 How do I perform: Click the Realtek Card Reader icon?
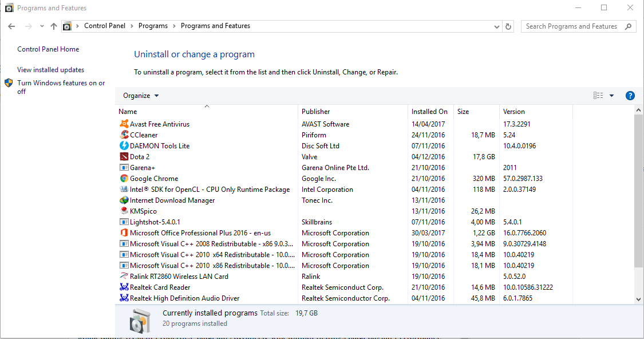point(124,287)
